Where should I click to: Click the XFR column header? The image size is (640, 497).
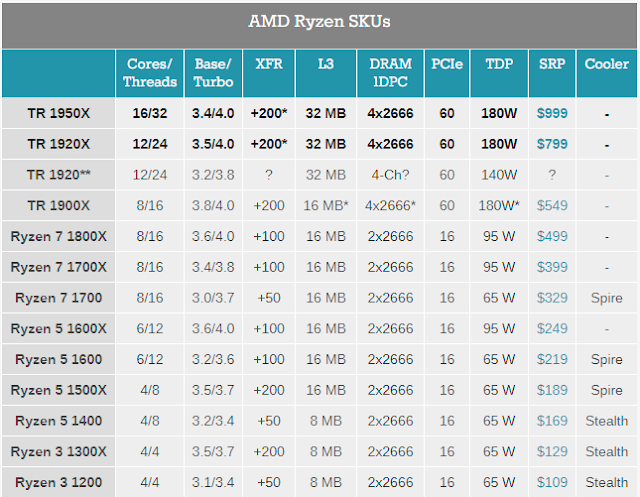click(270, 65)
